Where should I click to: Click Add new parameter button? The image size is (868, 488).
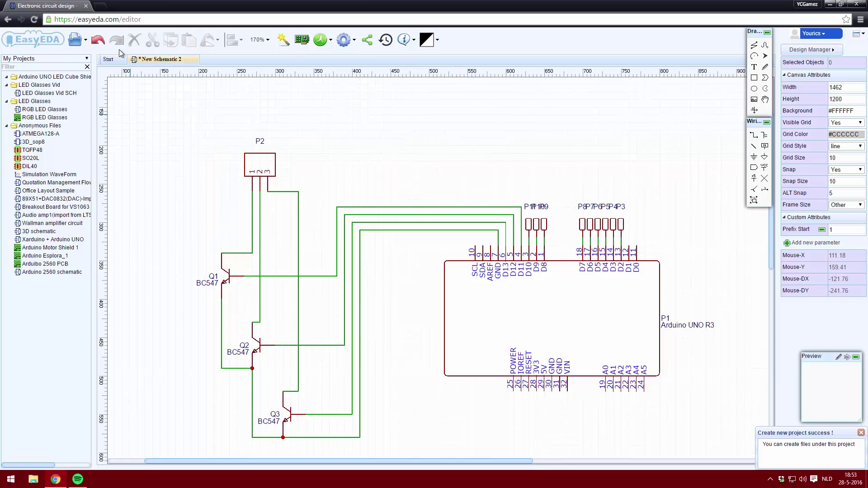[x=812, y=243]
